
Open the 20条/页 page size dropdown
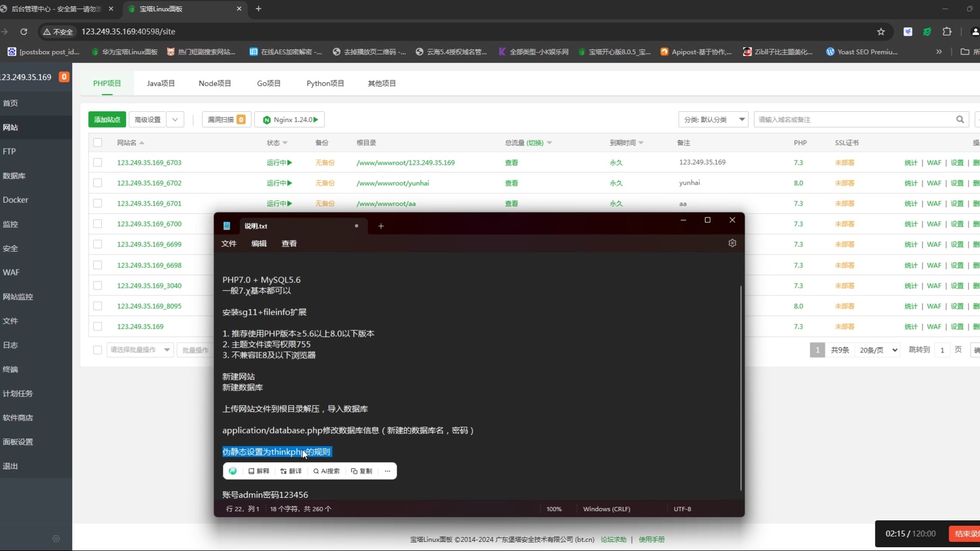pos(878,350)
